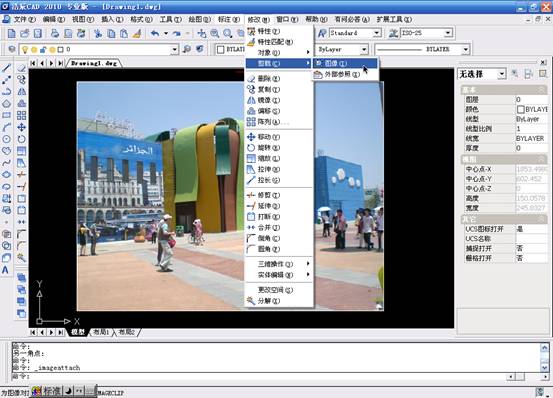The image size is (553, 398).
Task: Open the 无选择 selection dropdown
Action: click(x=502, y=74)
